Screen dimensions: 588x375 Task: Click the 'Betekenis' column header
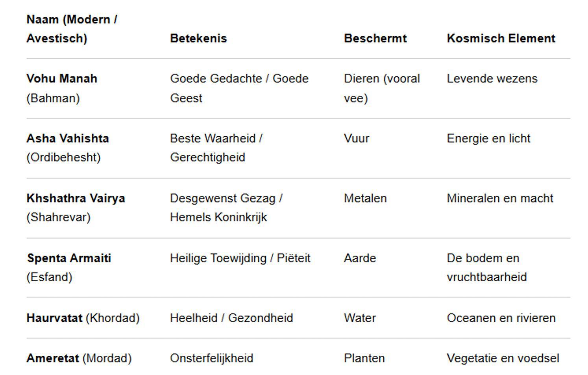click(x=198, y=38)
